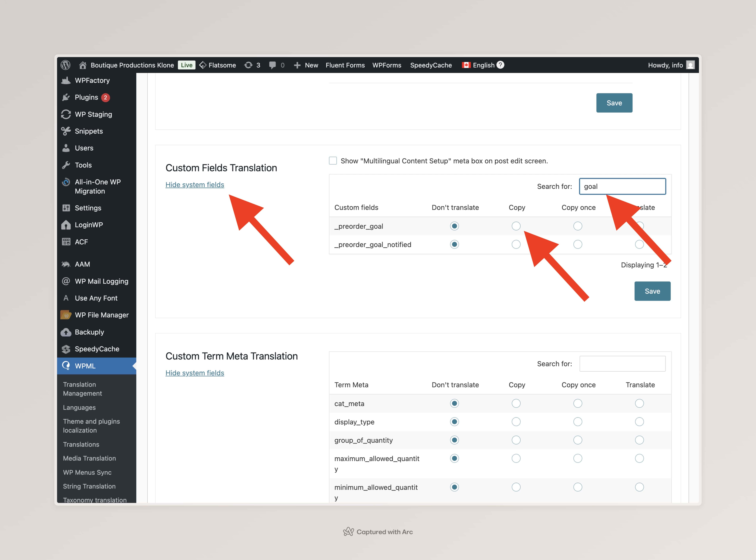This screenshot has height=560, width=756.
Task: Click Hide system fields under Custom Fields Translation
Action: pos(194,185)
